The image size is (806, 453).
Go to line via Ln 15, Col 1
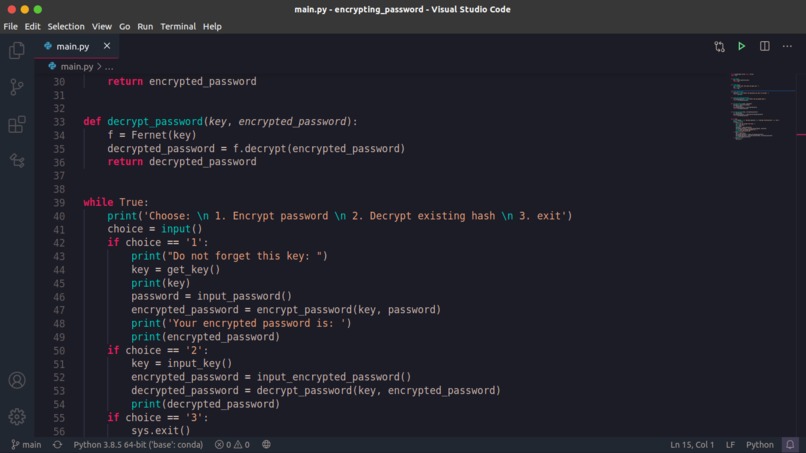pos(692,445)
